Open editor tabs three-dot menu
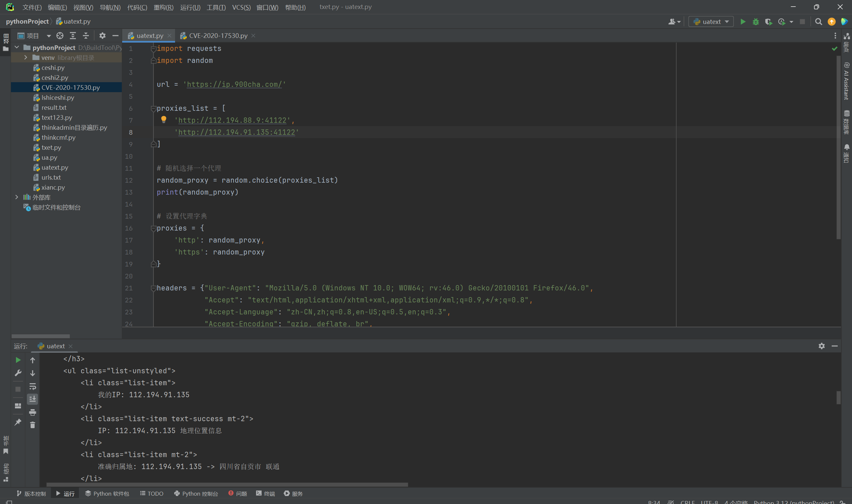The image size is (852, 504). tap(835, 36)
